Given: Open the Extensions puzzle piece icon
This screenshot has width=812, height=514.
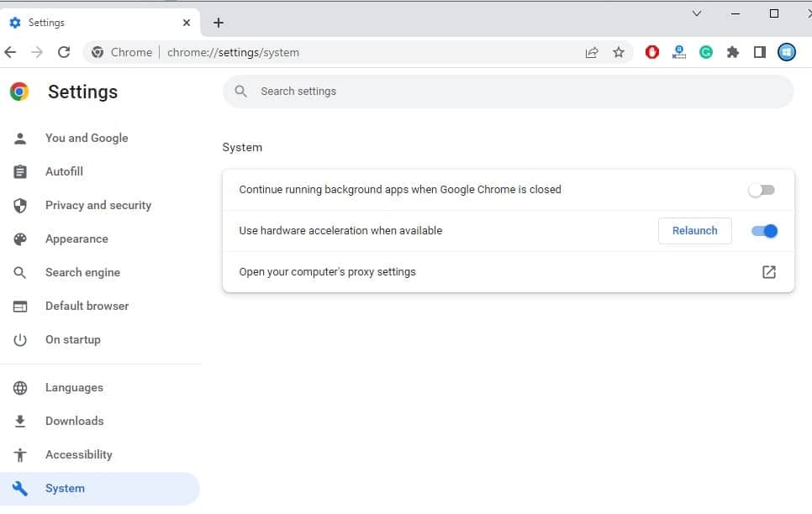Looking at the screenshot, I should point(733,52).
